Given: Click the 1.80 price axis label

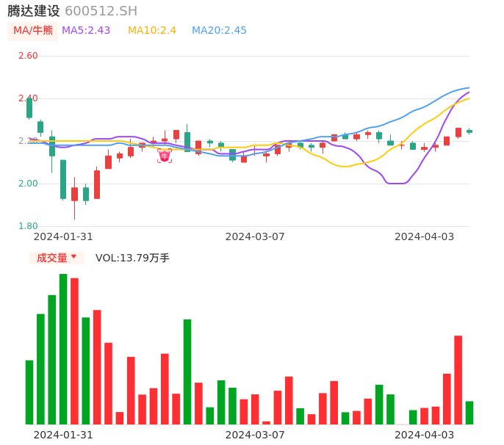Looking at the screenshot, I should (x=28, y=226).
